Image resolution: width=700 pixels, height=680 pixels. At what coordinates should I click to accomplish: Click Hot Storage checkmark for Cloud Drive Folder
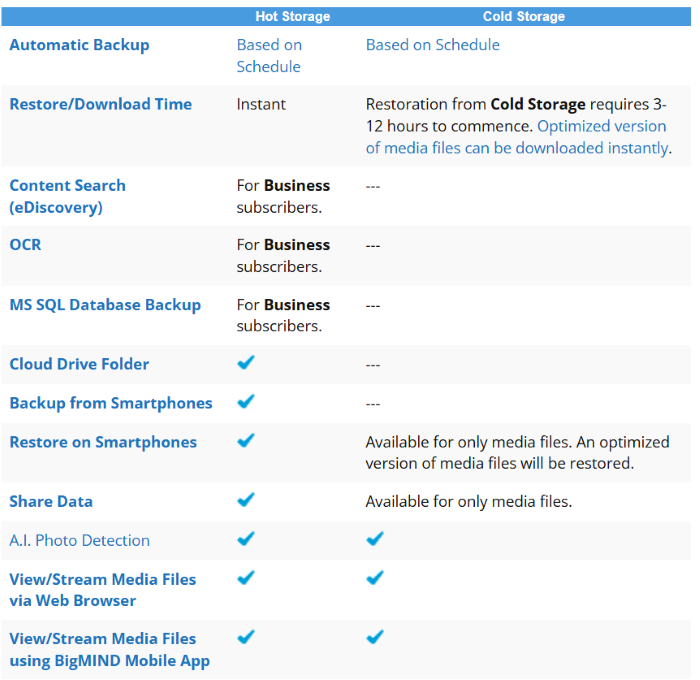pos(246,363)
